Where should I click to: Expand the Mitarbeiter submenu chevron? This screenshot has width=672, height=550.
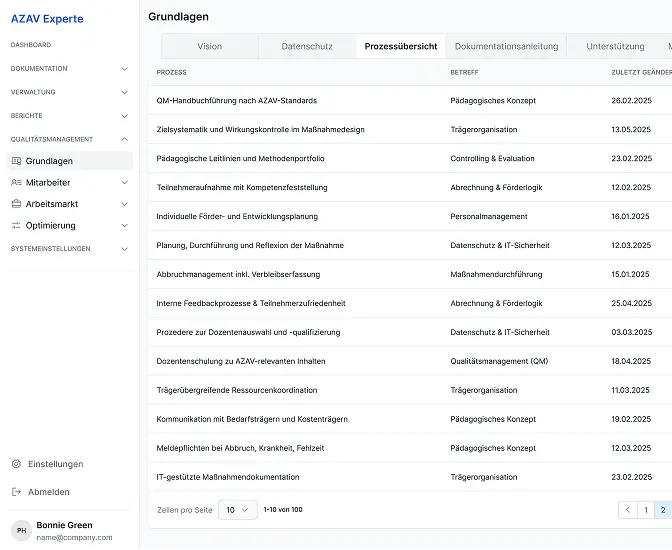[125, 183]
